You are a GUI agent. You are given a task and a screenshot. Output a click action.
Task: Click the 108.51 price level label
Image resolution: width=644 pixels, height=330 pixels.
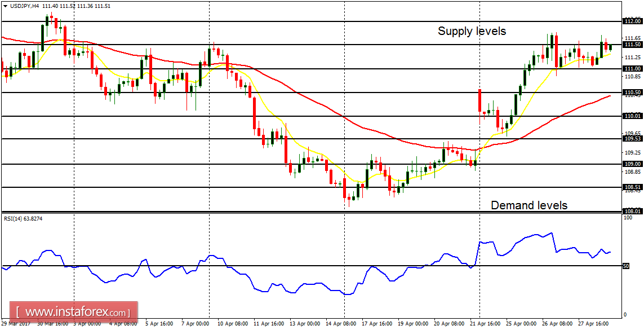(633, 187)
